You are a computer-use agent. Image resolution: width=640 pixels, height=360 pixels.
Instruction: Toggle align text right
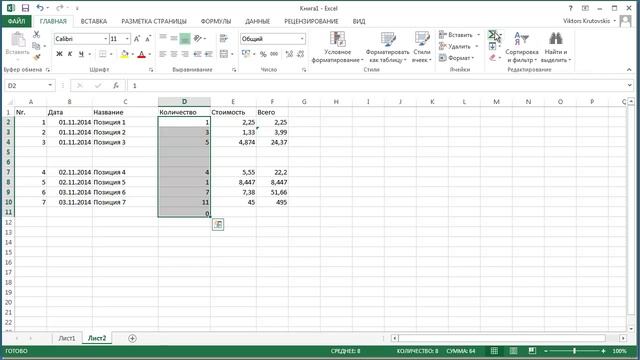click(185, 54)
